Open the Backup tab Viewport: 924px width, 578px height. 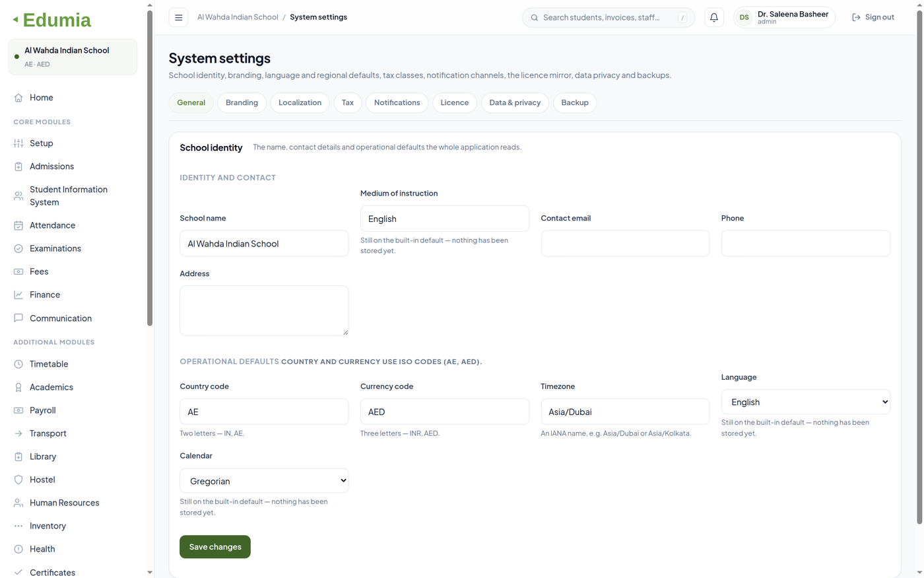click(x=575, y=102)
